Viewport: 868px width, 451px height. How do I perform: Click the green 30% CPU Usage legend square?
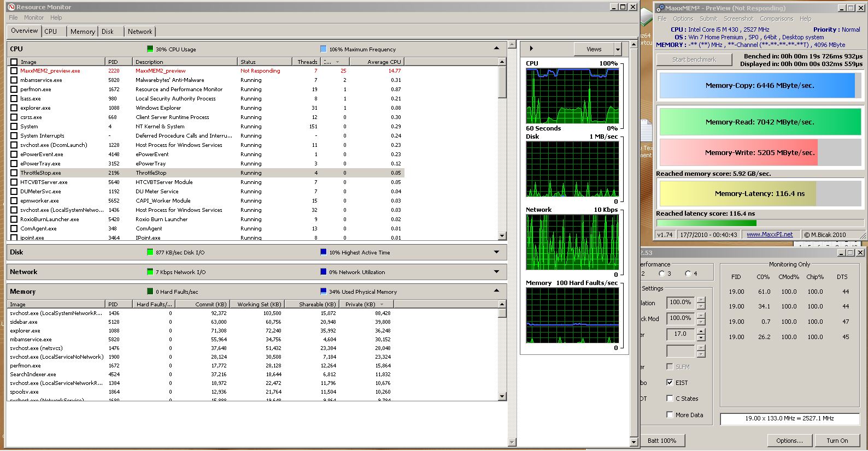tap(150, 49)
